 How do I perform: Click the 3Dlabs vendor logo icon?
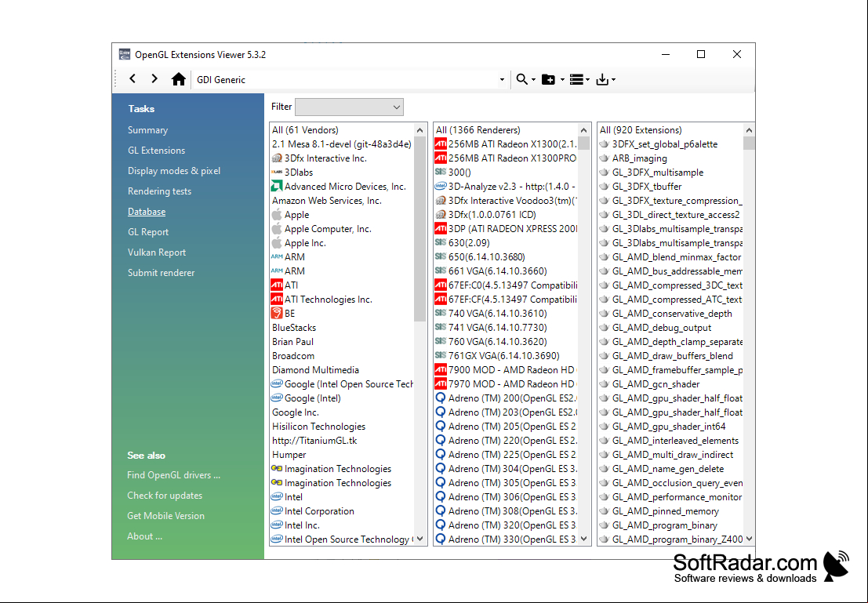point(277,173)
